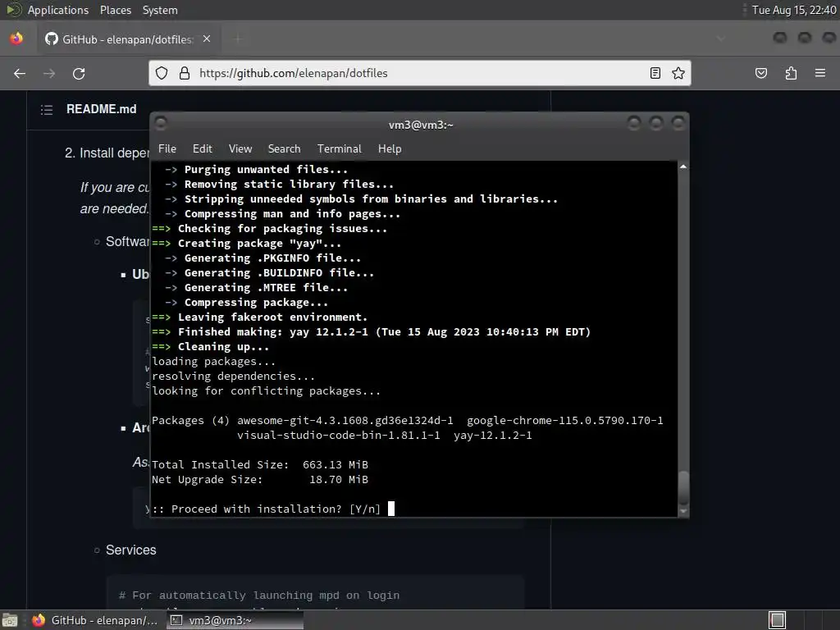Click the '2. Install depen' README step text
Image resolution: width=840 pixels, height=630 pixels.
coord(107,153)
